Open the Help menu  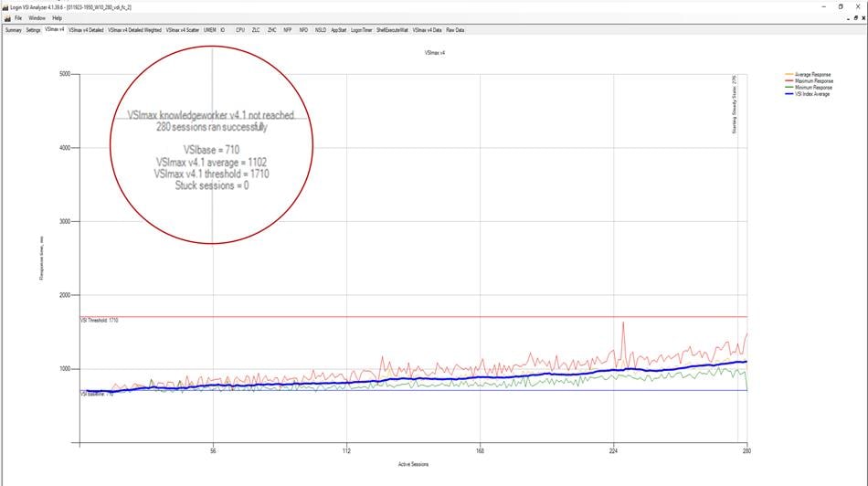[x=57, y=18]
